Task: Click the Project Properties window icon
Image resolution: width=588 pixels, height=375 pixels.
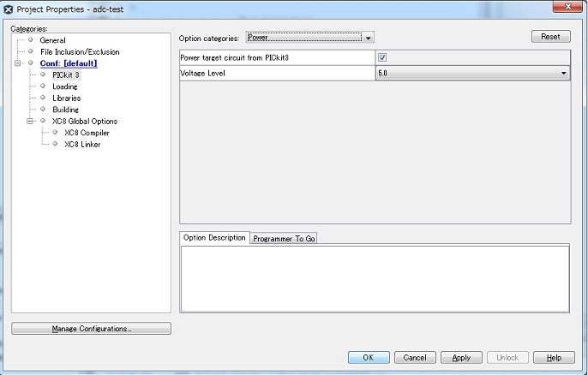Action: pyautogui.click(x=8, y=9)
